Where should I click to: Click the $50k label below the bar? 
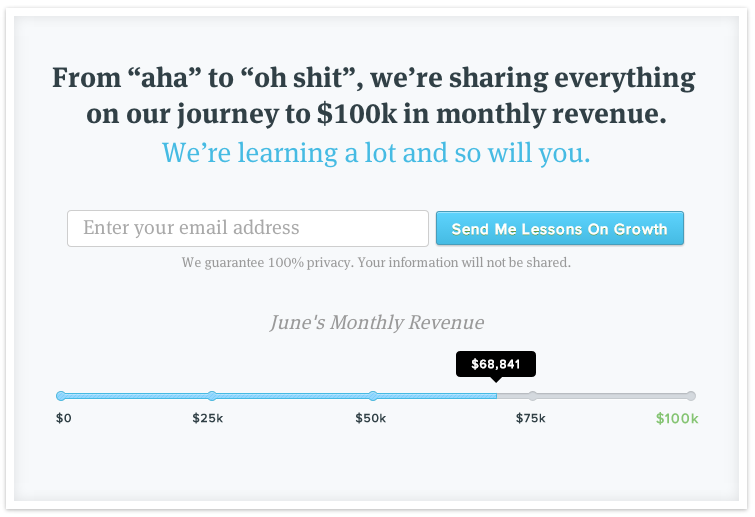point(371,418)
